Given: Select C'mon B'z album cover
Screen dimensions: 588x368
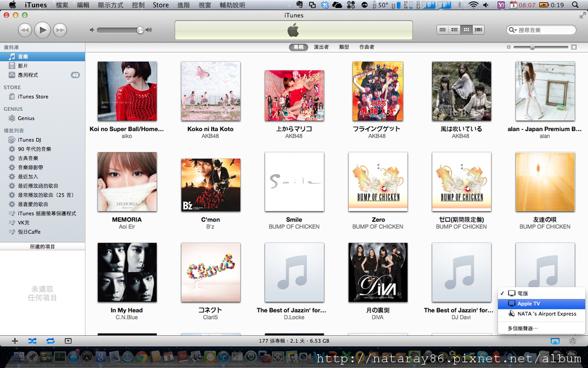Looking at the screenshot, I should 210,185.
